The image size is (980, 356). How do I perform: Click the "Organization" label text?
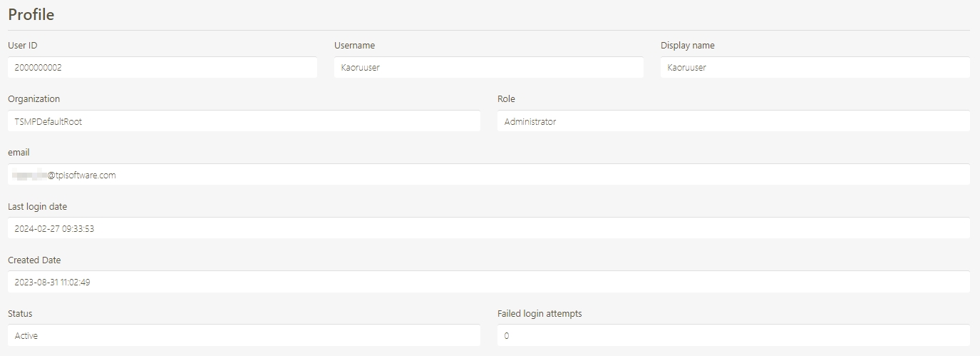pyautogui.click(x=34, y=99)
